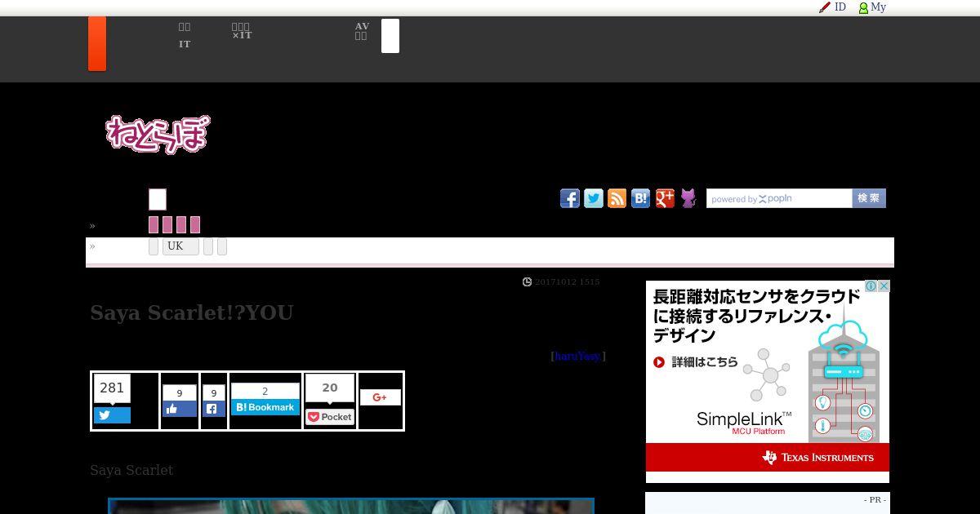
Task: Select the UK keyword tag
Action: 180,246
